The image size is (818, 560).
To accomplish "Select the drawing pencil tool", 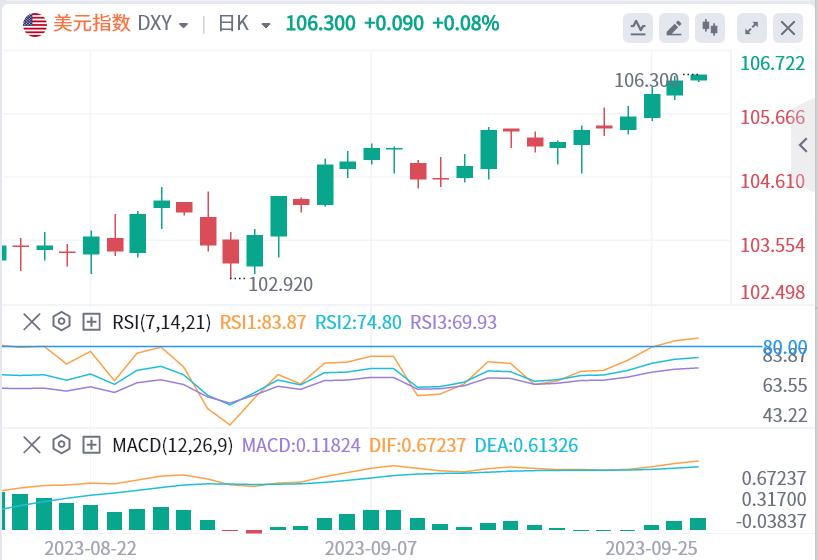I will pyautogui.click(x=674, y=28).
